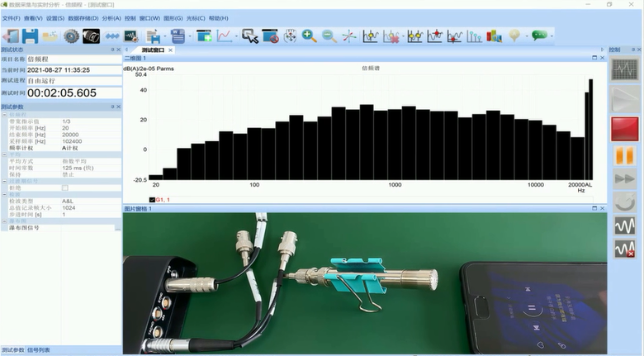
Task: Toggle the G1, 1 legend checkbox
Action: 152,200
